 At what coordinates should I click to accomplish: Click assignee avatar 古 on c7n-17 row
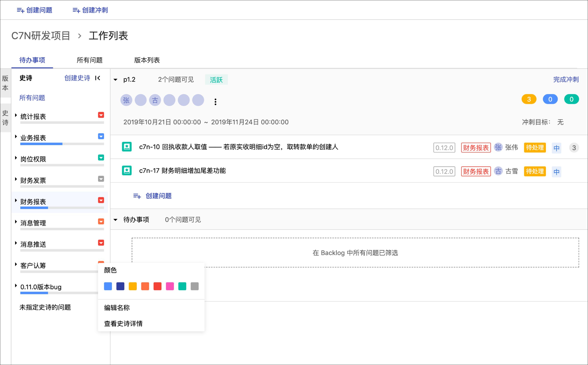(x=498, y=171)
